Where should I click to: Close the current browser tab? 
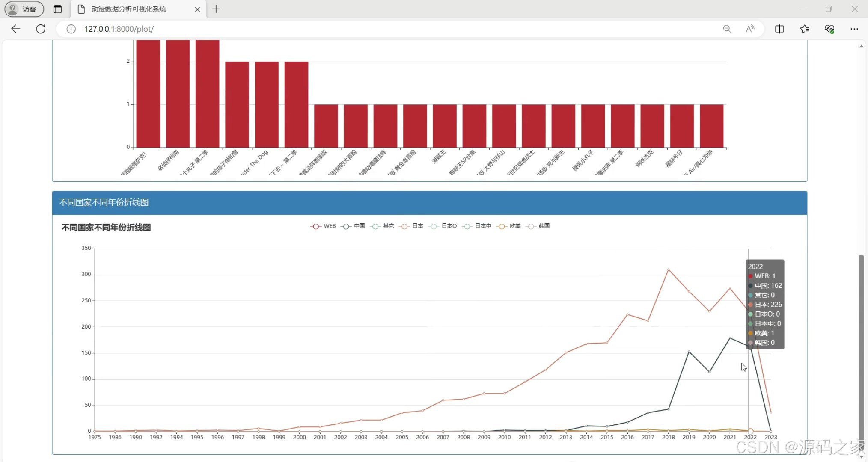197,9
